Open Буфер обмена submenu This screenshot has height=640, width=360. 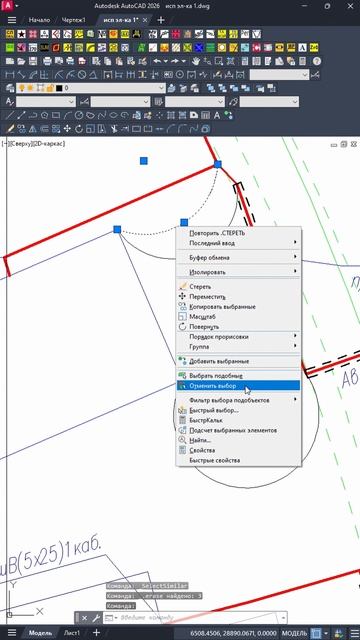pyautogui.click(x=238, y=258)
